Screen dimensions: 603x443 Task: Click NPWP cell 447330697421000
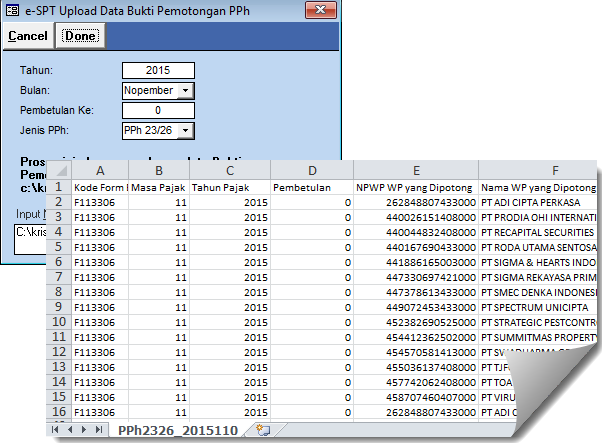(x=416, y=277)
